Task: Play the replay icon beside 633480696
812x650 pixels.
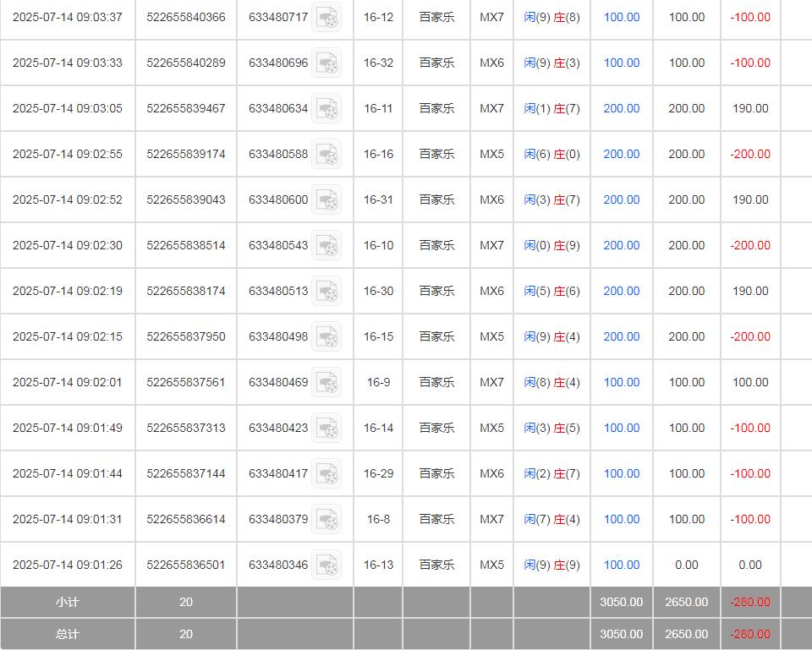Action: tap(326, 63)
